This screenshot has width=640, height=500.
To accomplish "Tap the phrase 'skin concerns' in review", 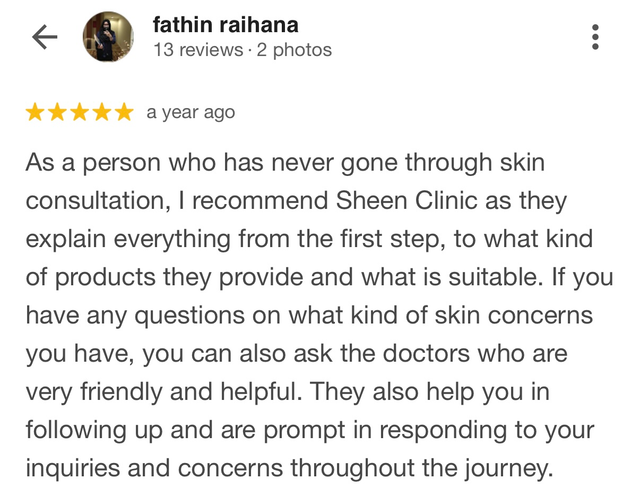I will [x=513, y=315].
